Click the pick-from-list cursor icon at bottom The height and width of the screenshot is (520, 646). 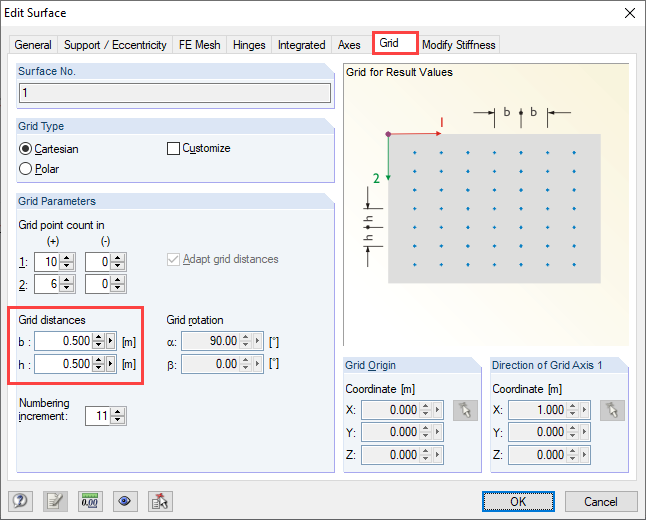pyautogui.click(x=159, y=500)
